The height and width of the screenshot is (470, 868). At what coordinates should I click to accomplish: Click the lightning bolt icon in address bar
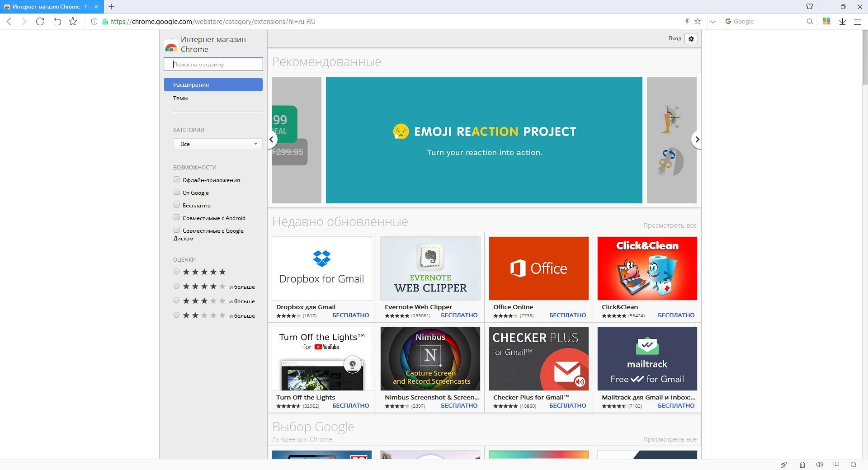[687, 21]
